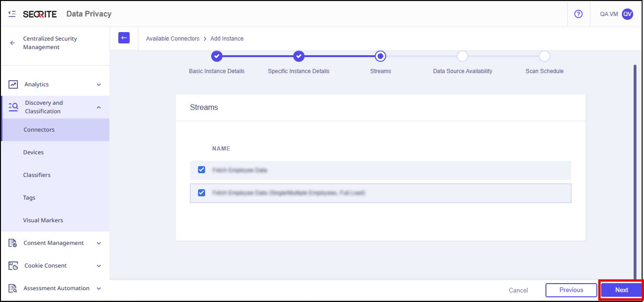Uncheck the second stream checkbox
The image size is (644, 302).
(202, 193)
